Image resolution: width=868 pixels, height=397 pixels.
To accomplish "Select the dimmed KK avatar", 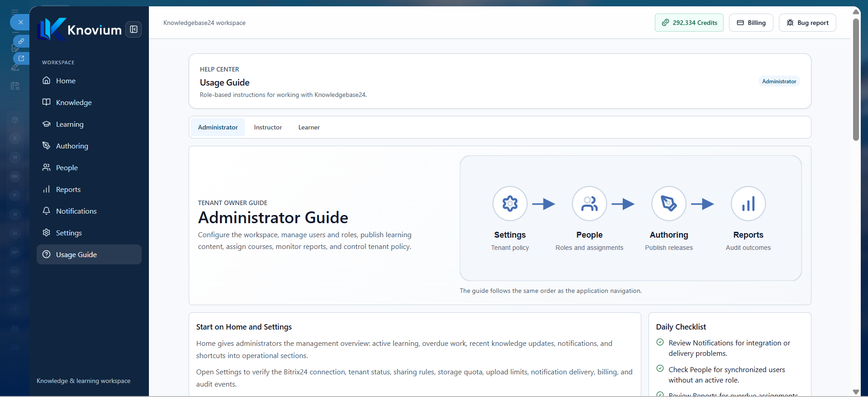I will pos(15,177).
